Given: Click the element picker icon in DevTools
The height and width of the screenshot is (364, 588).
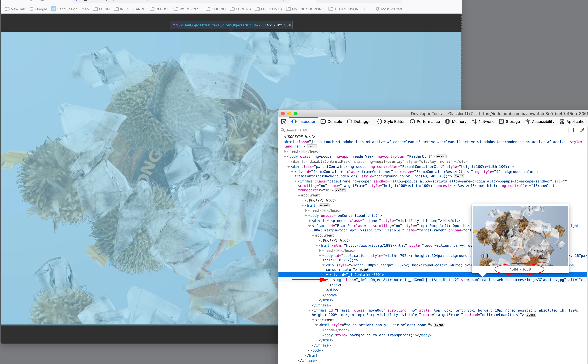Looking at the screenshot, I should [x=284, y=122].
